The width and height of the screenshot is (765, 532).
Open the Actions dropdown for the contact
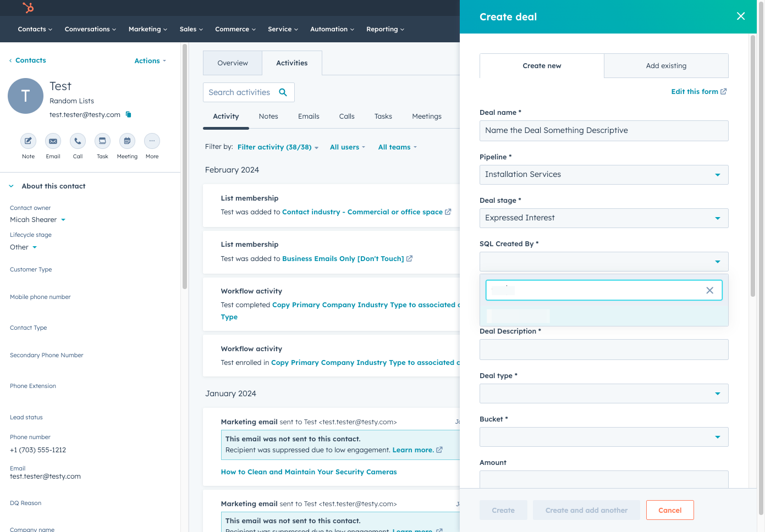pos(150,61)
